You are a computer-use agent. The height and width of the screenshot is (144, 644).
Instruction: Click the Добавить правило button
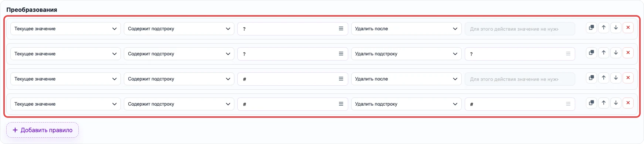43,130
